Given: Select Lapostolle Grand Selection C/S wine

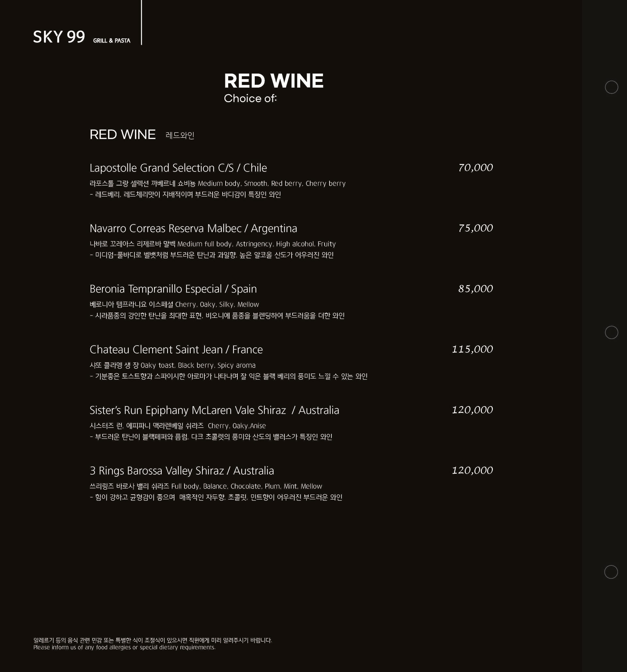Looking at the screenshot, I should click(x=178, y=168).
